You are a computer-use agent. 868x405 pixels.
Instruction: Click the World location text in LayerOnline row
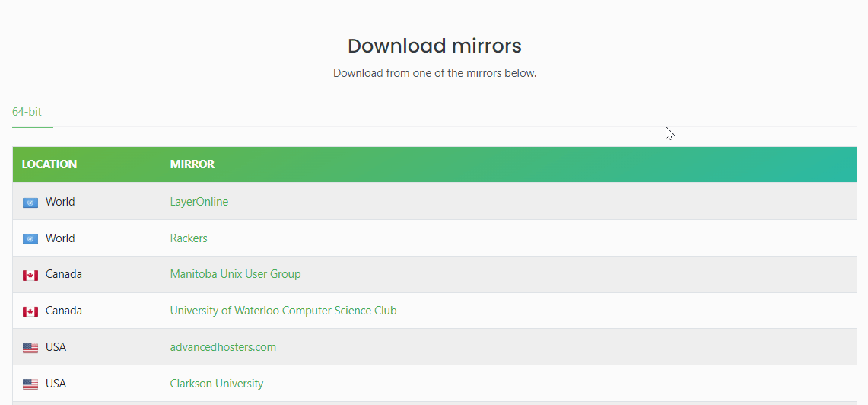tap(60, 202)
